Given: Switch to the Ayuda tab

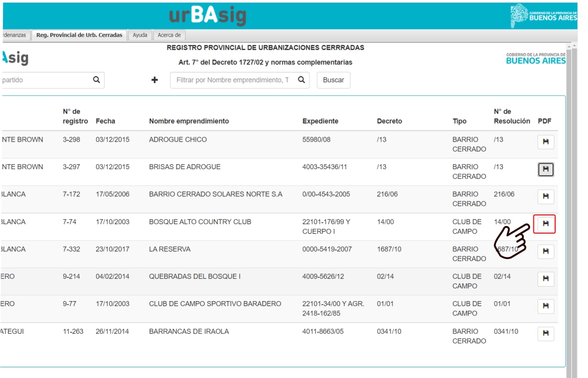Looking at the screenshot, I should pyautogui.click(x=140, y=35).
